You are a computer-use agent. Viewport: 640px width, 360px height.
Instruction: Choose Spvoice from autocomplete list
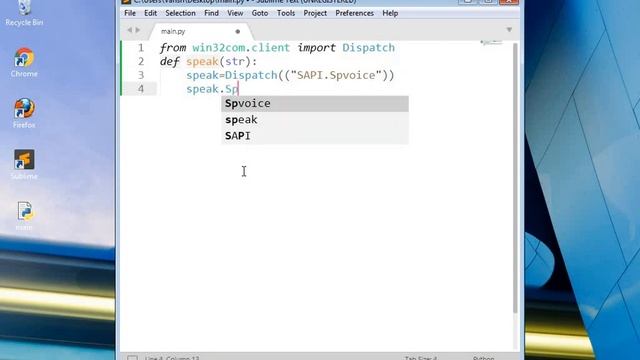[x=315, y=104]
